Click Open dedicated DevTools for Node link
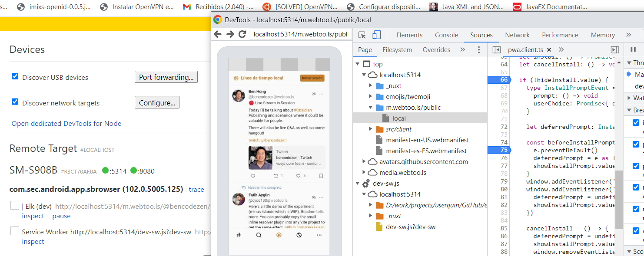The width and height of the screenshot is (644, 256). click(66, 123)
